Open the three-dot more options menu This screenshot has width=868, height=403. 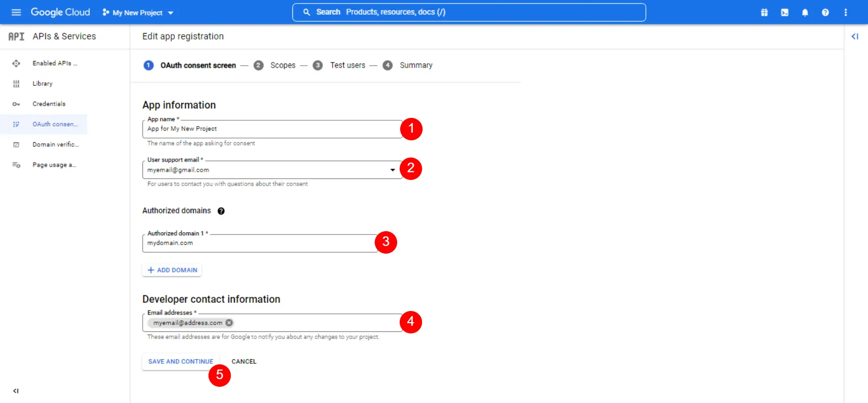tap(846, 13)
